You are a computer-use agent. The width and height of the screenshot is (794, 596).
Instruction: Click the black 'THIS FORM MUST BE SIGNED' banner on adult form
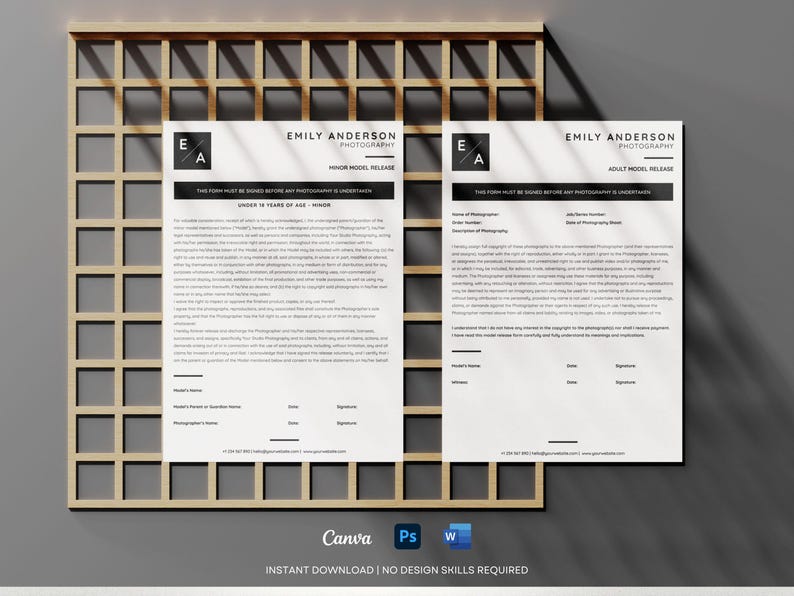pos(563,192)
